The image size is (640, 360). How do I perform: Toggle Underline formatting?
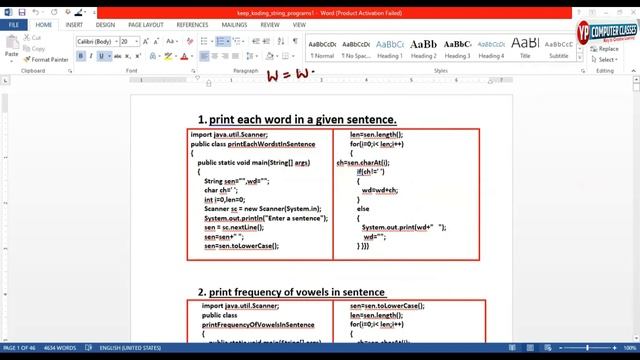[101, 56]
